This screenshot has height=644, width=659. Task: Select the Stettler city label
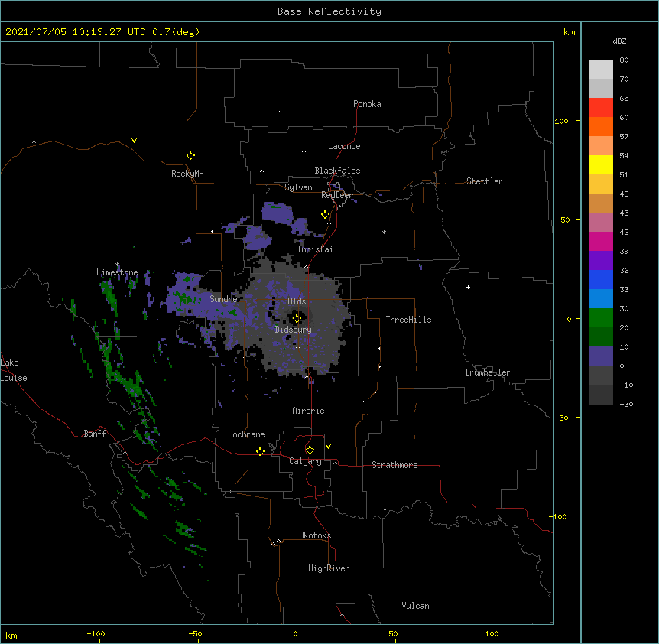pyautogui.click(x=485, y=181)
